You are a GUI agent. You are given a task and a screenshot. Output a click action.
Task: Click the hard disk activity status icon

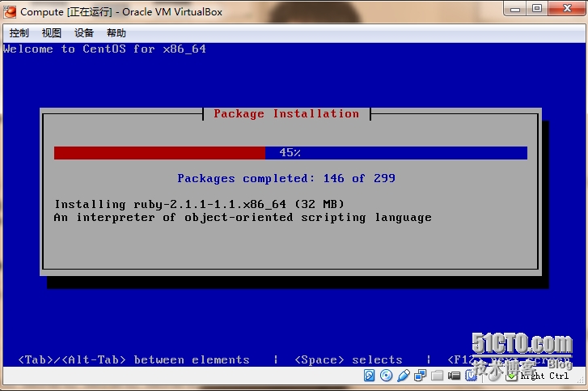370,376
